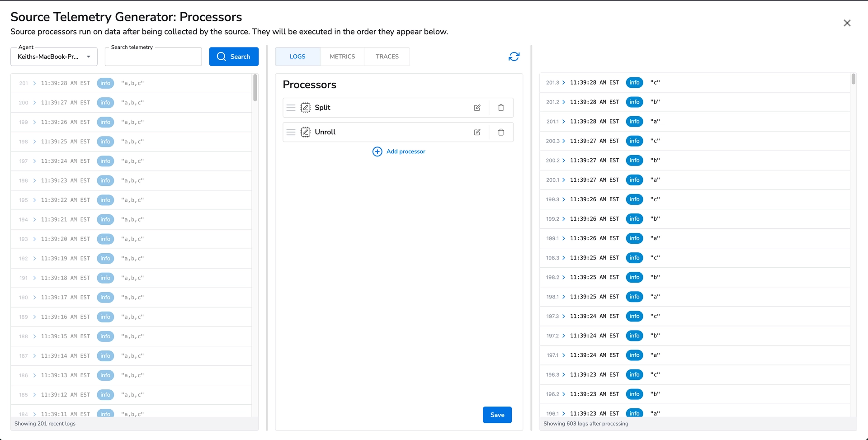Select the LOGS tab
The image size is (868, 440).
pos(297,57)
